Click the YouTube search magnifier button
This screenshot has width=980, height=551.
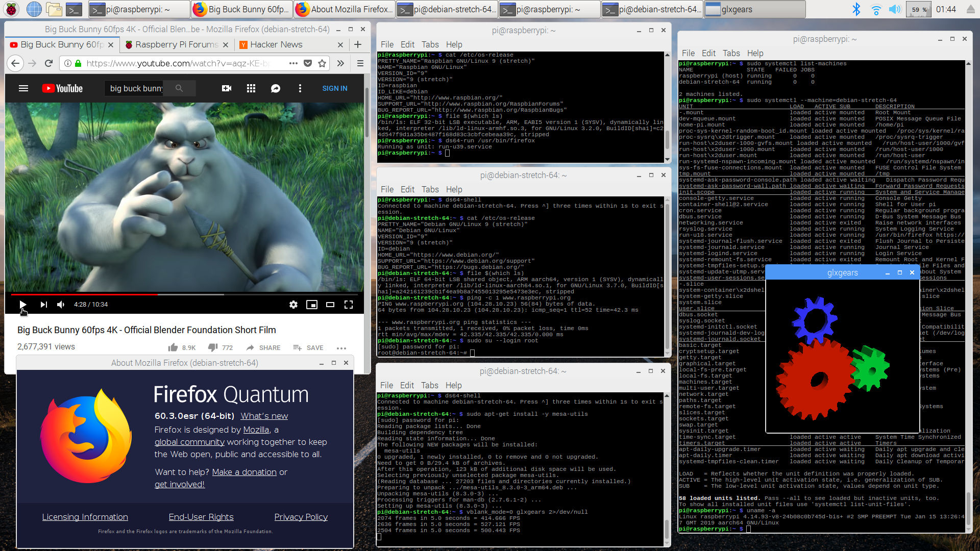(x=179, y=88)
